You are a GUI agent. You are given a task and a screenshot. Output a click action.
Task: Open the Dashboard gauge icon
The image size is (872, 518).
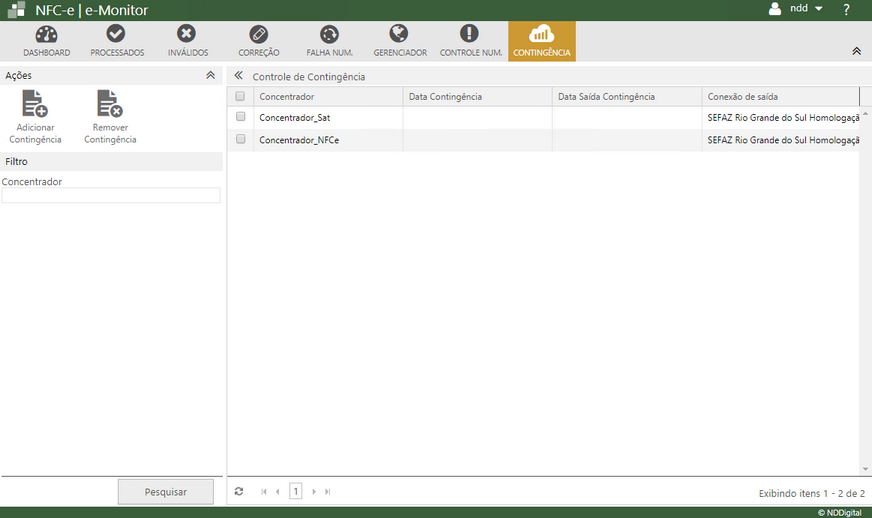[46, 35]
